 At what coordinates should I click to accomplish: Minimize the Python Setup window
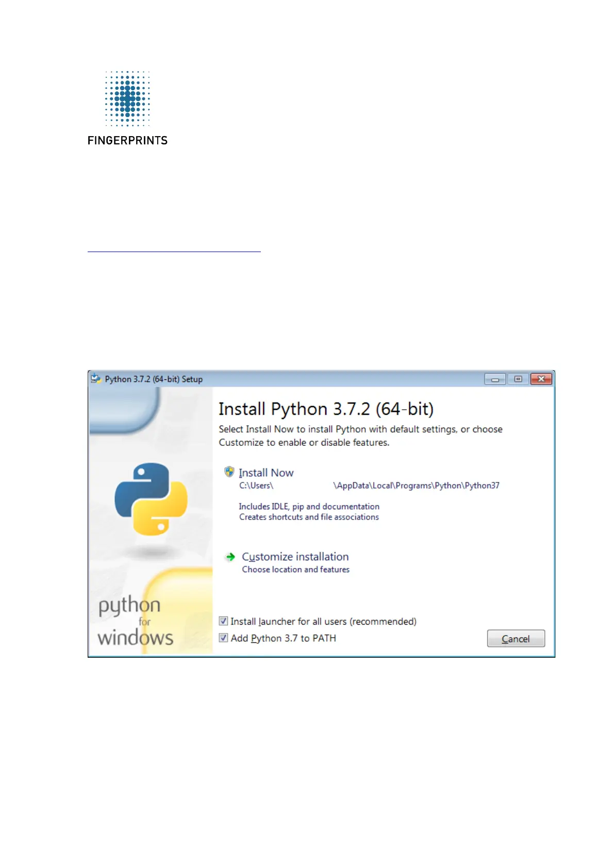495,379
